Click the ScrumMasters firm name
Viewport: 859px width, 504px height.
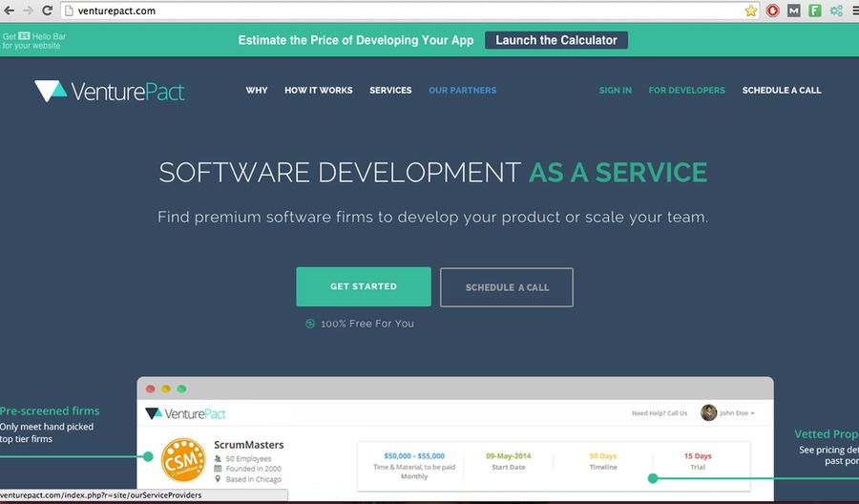[249, 445]
